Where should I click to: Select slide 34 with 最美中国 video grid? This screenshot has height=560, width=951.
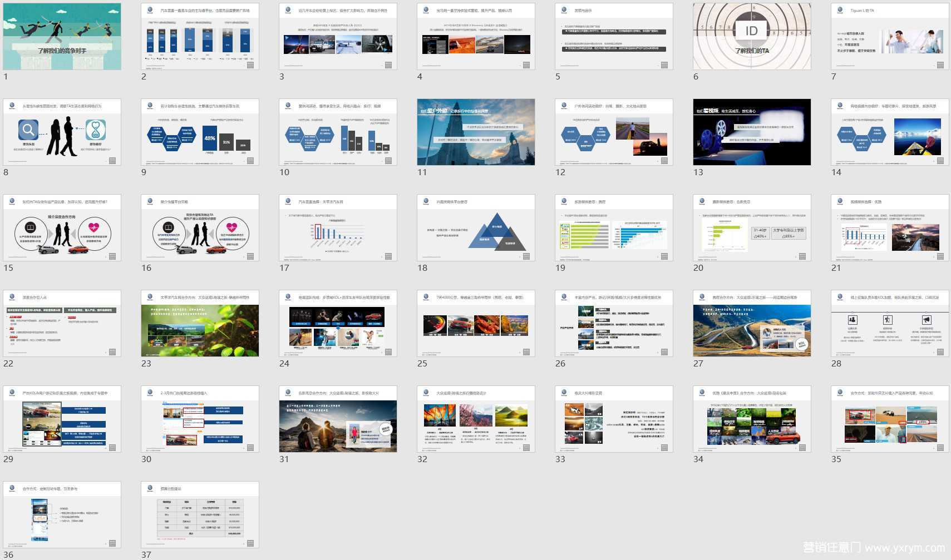coord(752,419)
